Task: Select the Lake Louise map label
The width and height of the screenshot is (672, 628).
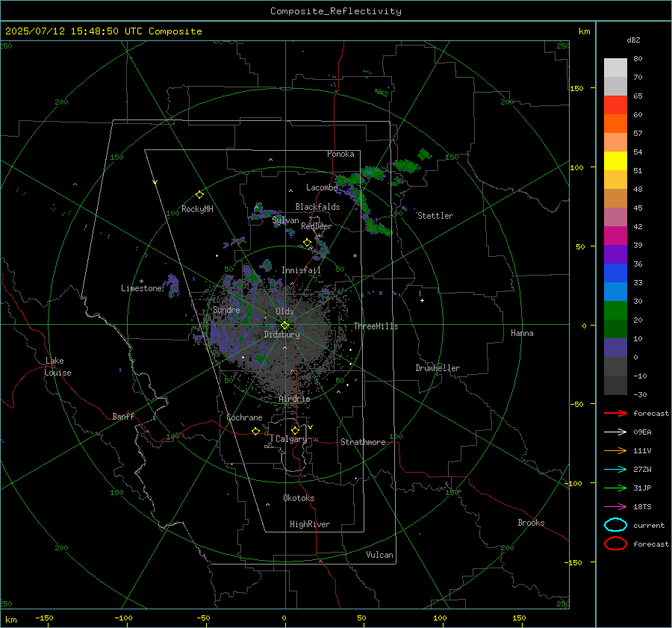Action: coord(57,367)
